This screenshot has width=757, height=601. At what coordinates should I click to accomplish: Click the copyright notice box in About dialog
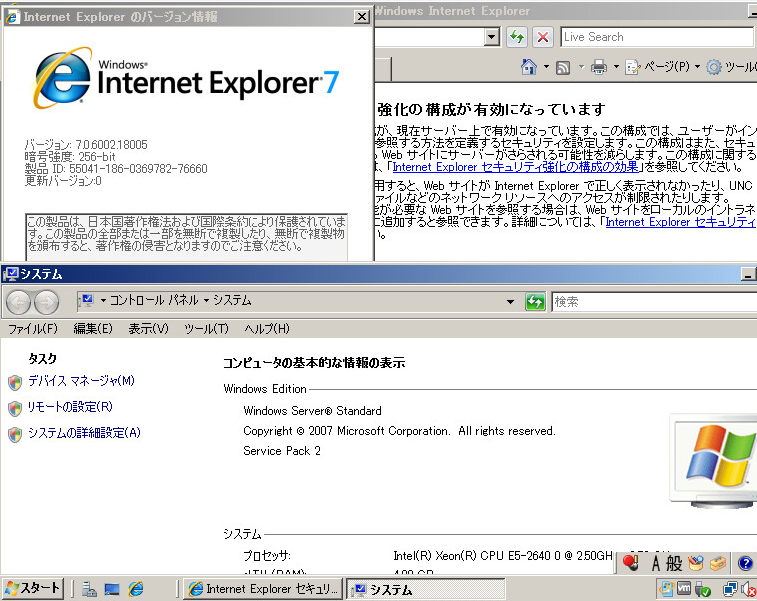point(186,237)
